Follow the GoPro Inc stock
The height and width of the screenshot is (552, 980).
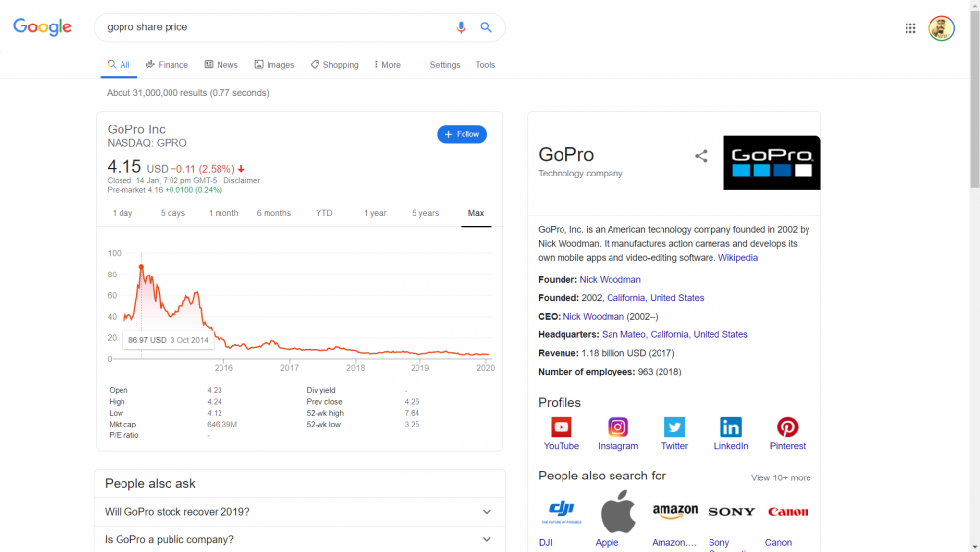(462, 134)
